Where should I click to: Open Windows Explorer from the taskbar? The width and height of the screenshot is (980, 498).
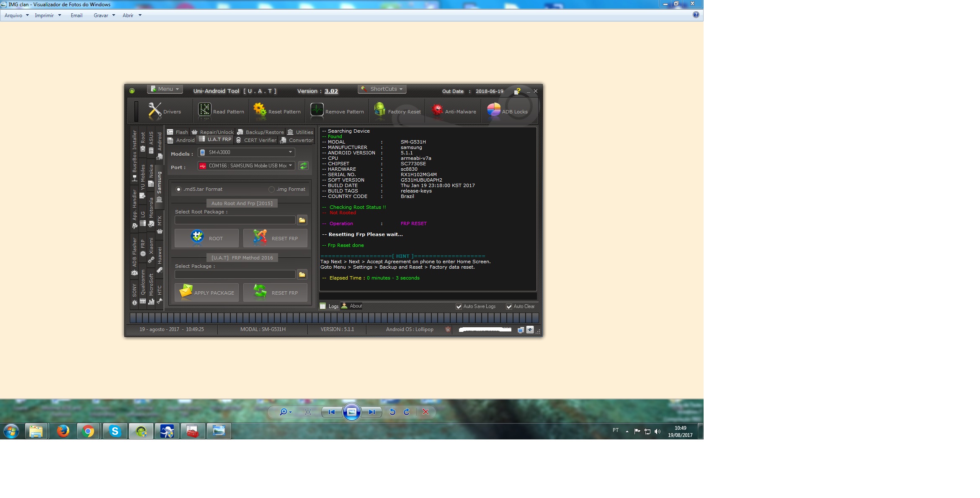[36, 431]
